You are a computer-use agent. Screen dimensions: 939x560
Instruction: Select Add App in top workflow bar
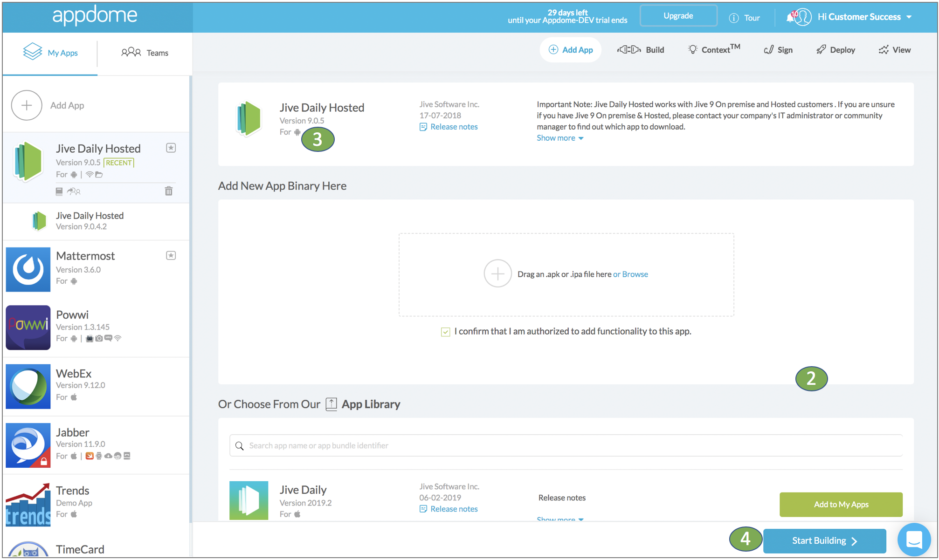point(571,50)
